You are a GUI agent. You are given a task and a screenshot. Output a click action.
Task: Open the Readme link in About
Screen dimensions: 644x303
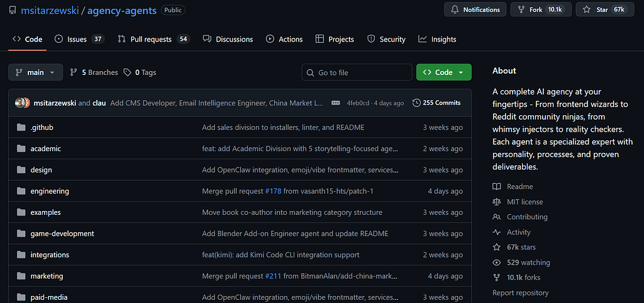click(x=513, y=186)
